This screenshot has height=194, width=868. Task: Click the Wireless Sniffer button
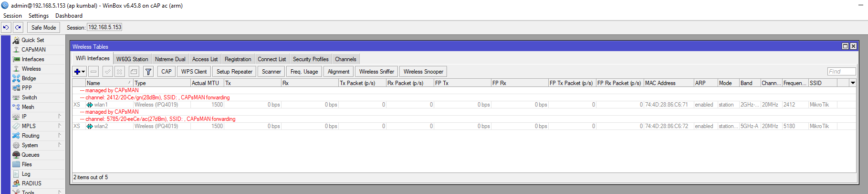click(376, 72)
